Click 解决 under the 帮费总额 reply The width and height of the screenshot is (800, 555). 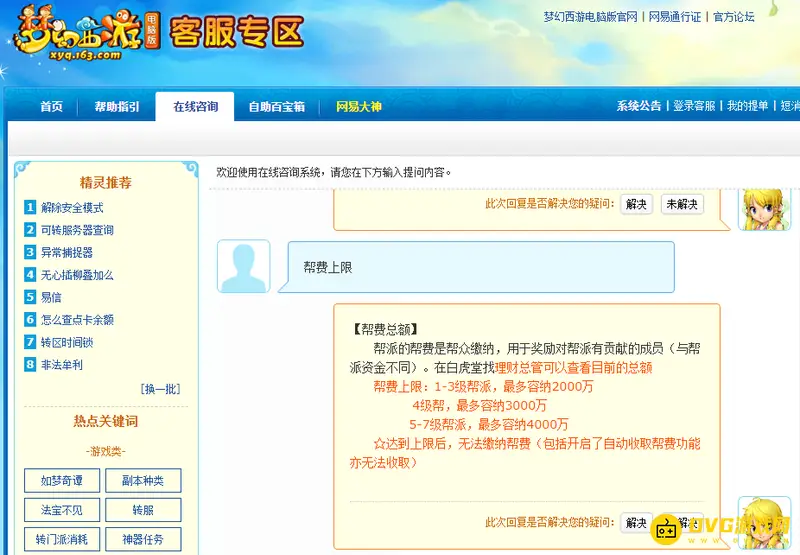[x=636, y=522]
